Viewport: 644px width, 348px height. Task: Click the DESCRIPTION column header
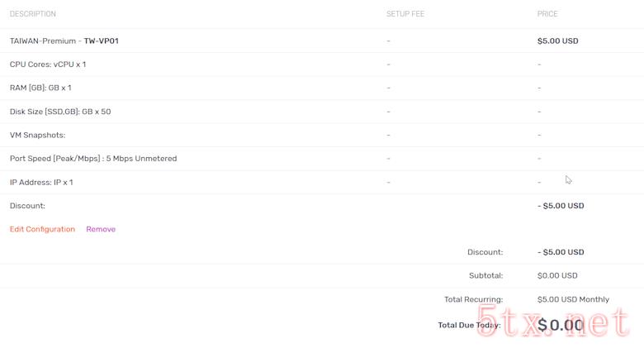point(33,14)
